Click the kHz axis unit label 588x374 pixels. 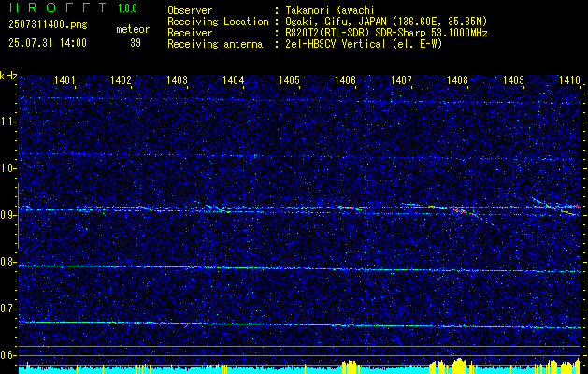[8, 76]
